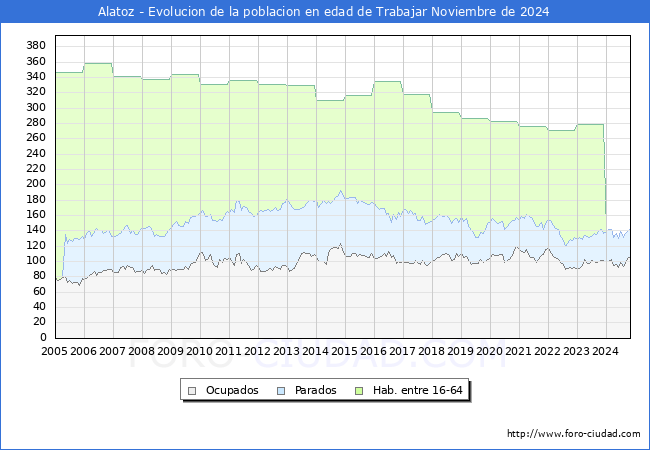The width and height of the screenshot is (650, 450).
Task: Click the 380 y-axis value
Action: (x=36, y=46)
